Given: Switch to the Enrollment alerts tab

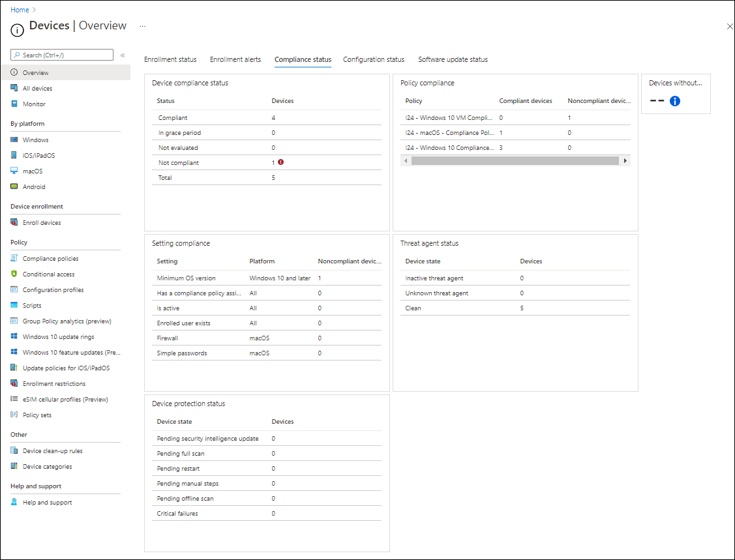Looking at the screenshot, I should click(235, 59).
